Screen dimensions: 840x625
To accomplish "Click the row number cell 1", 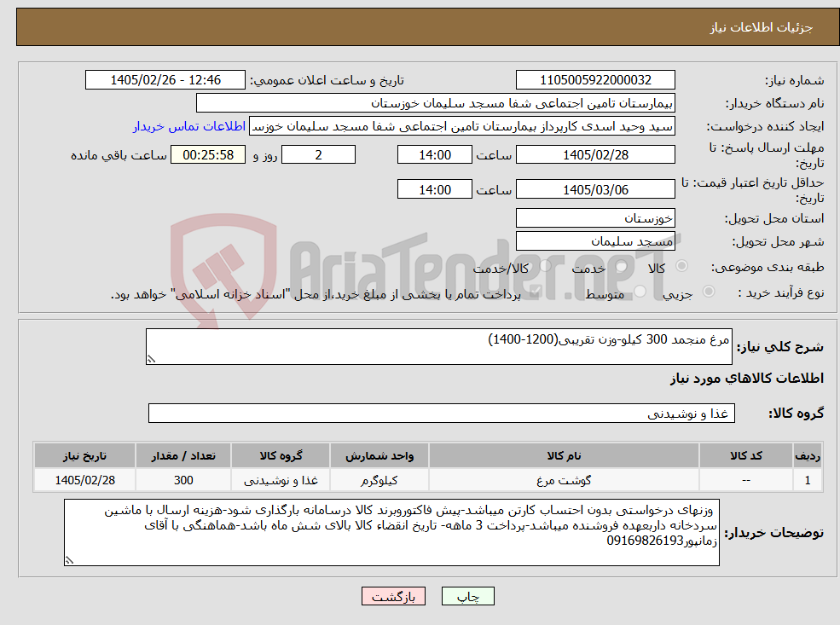I will pos(808,480).
